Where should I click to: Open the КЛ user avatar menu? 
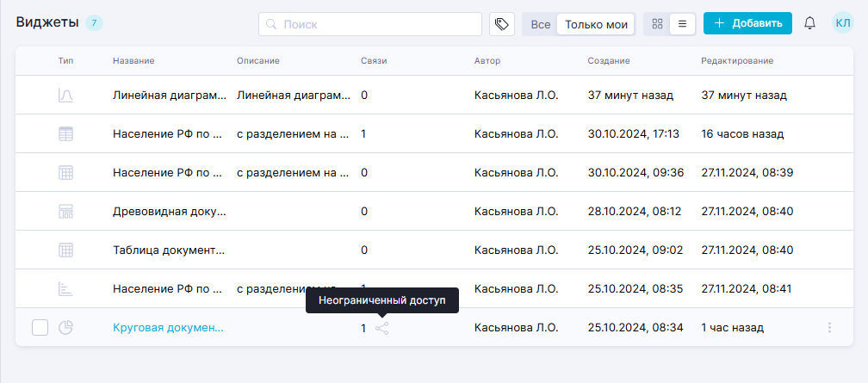[x=841, y=24]
